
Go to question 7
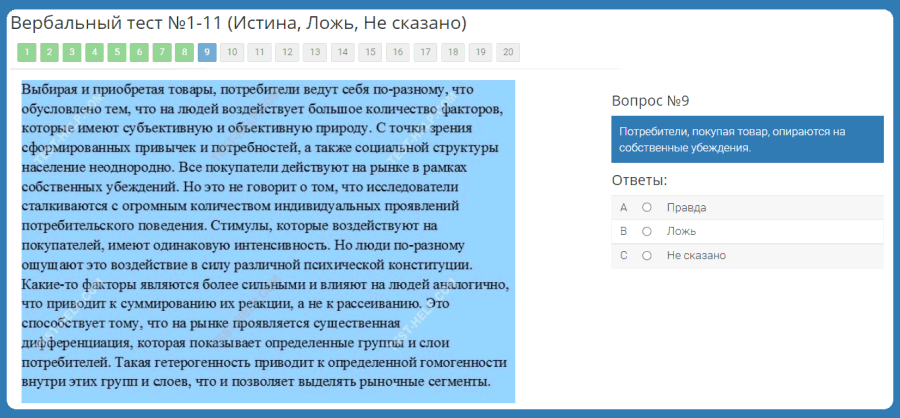[162, 52]
